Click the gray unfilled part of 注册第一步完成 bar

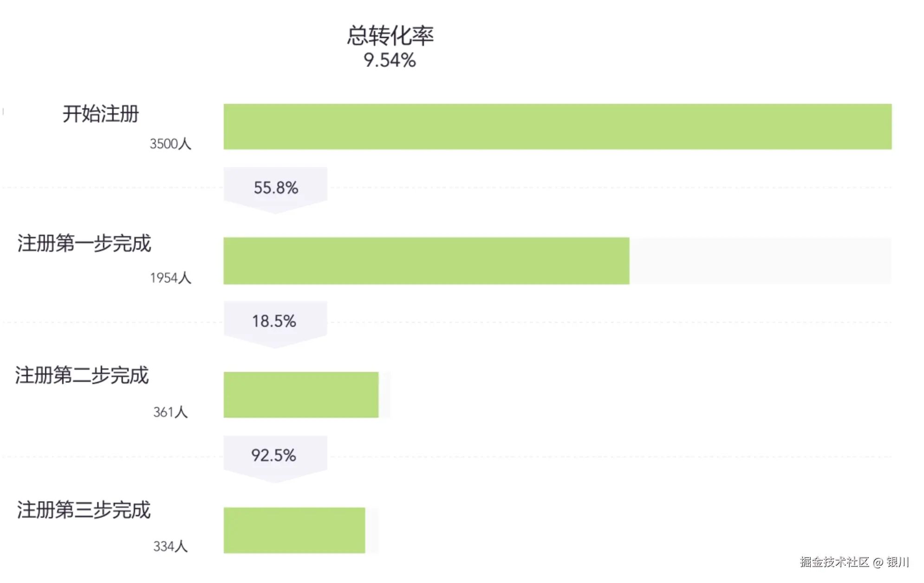tap(760, 261)
